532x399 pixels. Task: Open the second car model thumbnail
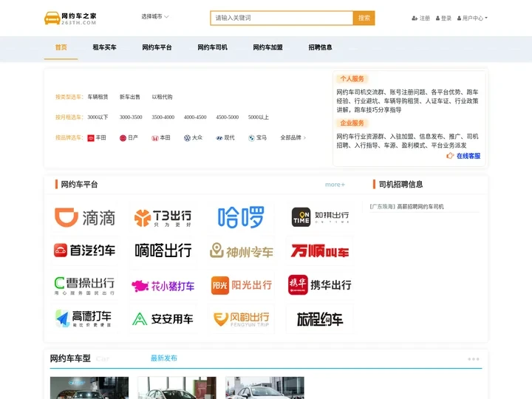[177, 388]
